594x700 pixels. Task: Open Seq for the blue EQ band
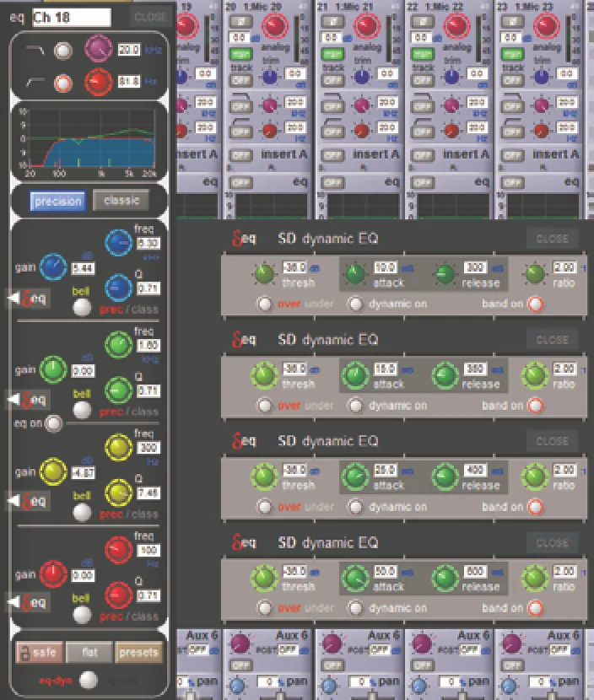pyautogui.click(x=30, y=299)
